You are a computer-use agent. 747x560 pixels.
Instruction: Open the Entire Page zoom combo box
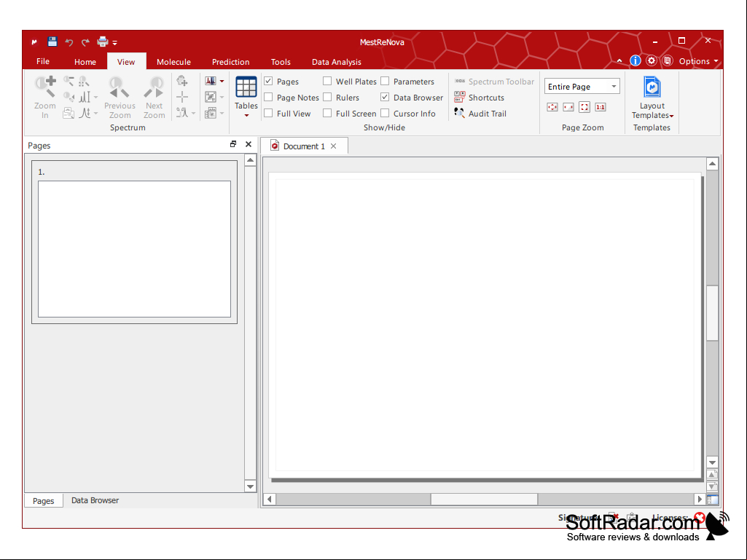(582, 86)
